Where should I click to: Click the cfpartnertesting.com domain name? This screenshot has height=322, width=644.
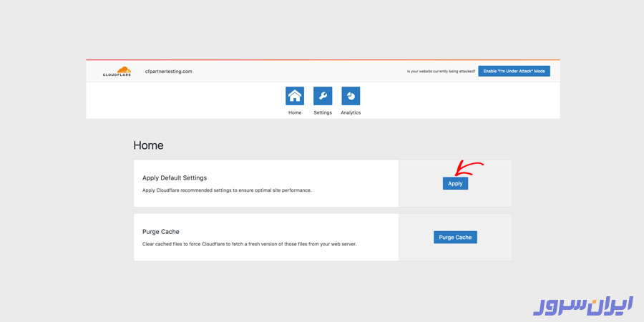168,72
